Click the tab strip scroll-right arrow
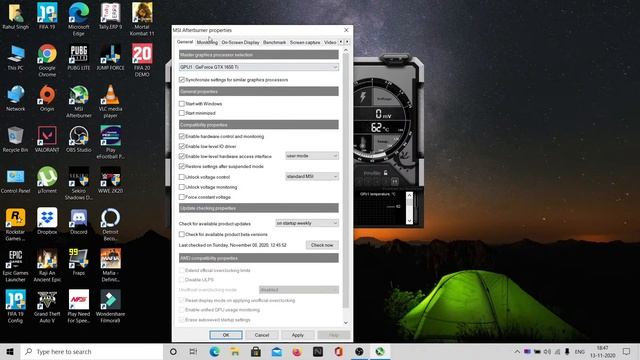This screenshot has height=360, width=640. coord(347,42)
